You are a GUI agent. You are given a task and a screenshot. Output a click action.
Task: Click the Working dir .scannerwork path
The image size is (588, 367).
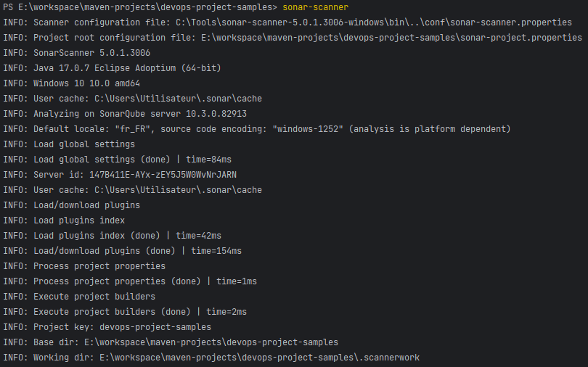[259, 358]
